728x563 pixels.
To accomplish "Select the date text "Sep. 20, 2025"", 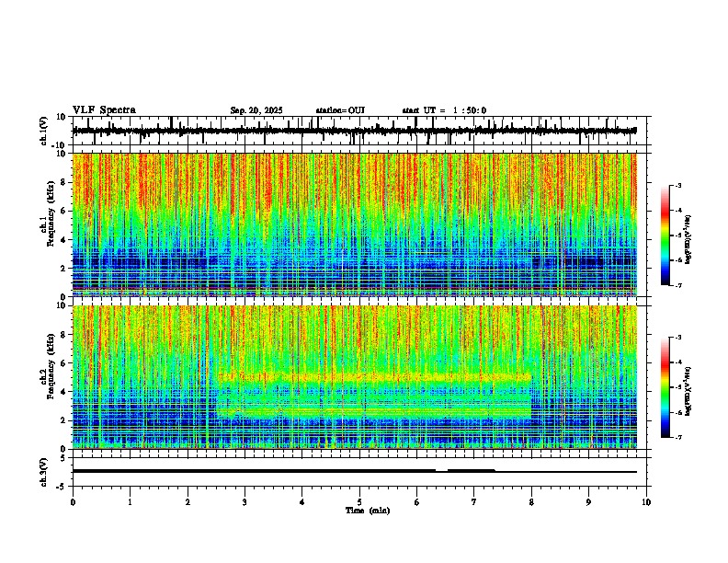I will [x=256, y=110].
